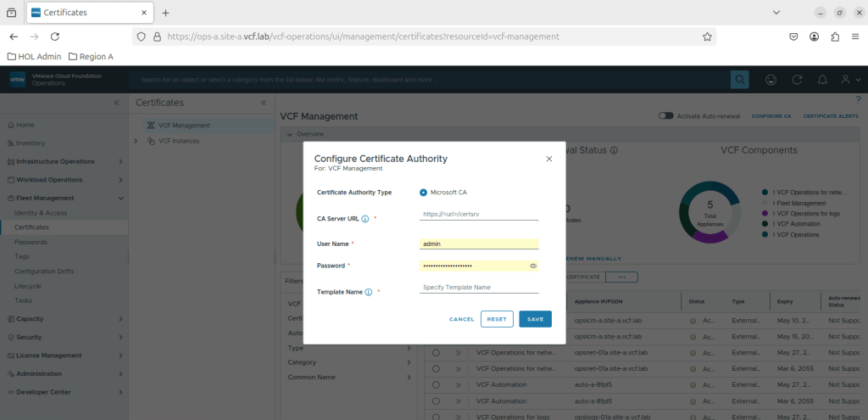Click the Renewal Status info icon
The height and width of the screenshot is (420, 868).
[x=615, y=150]
